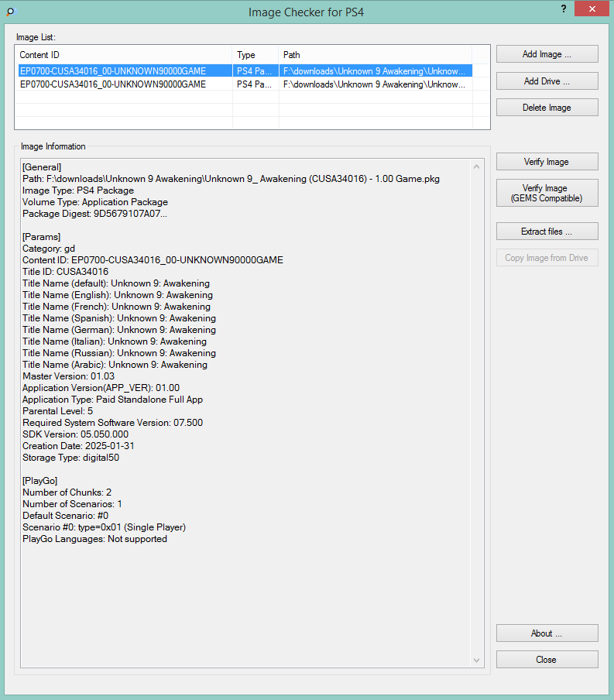Open the Extract files dialog

click(x=547, y=232)
